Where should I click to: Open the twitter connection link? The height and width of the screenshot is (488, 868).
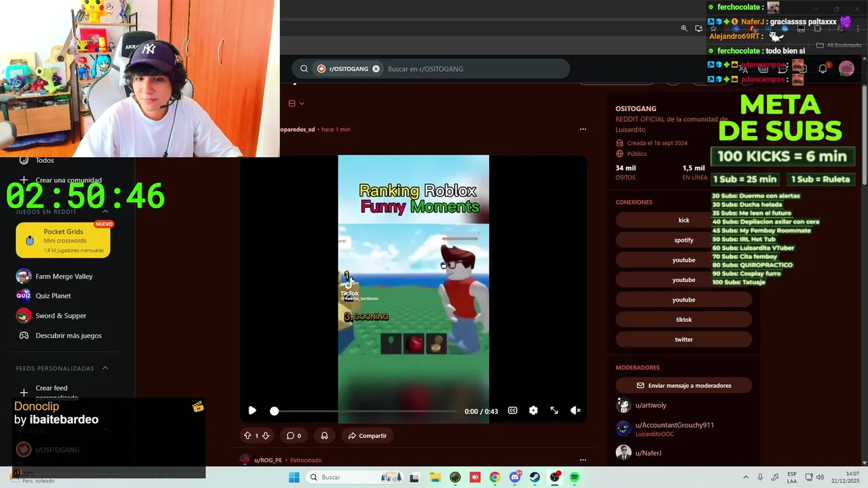point(684,340)
